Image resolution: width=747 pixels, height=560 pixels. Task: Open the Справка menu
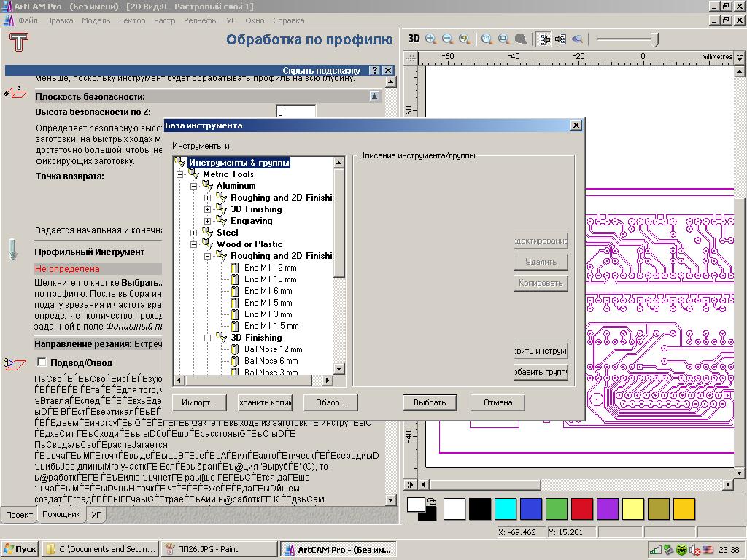click(288, 20)
